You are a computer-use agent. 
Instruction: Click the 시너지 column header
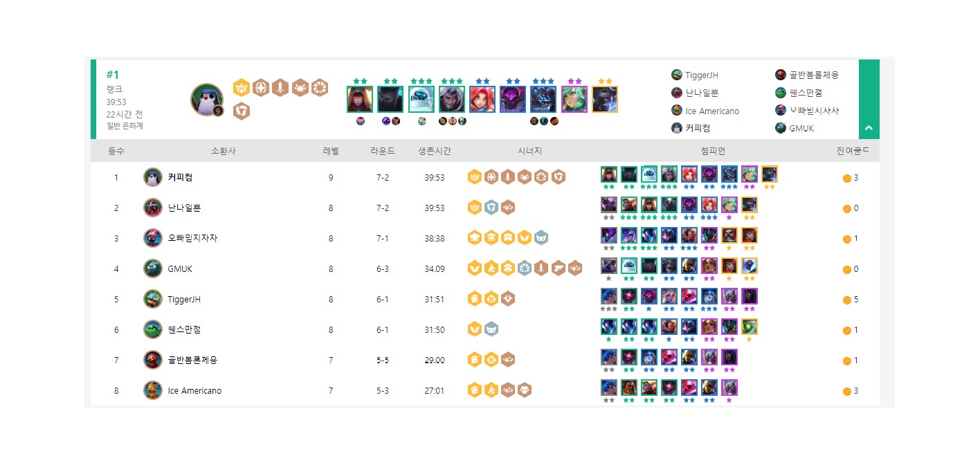(529, 151)
